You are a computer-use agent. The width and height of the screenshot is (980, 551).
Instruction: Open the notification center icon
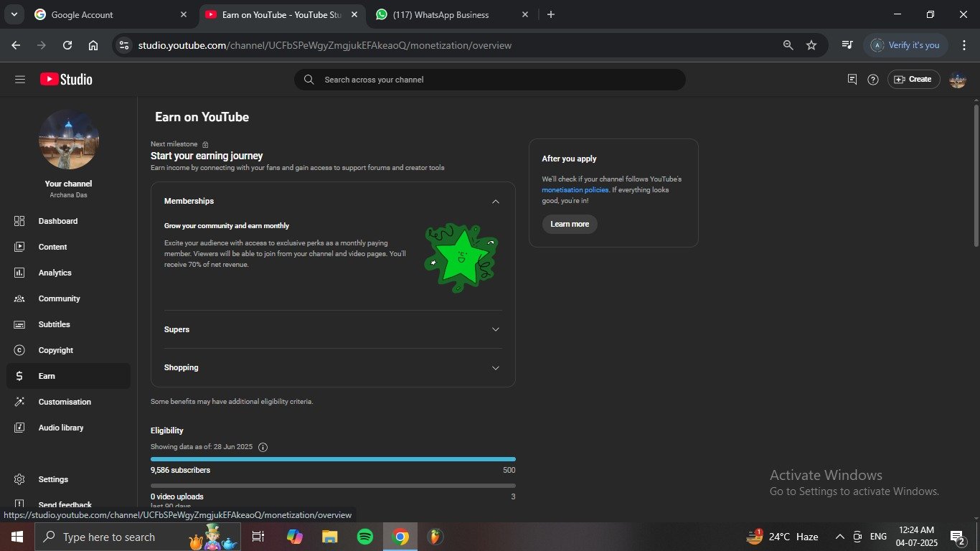pos(957,537)
